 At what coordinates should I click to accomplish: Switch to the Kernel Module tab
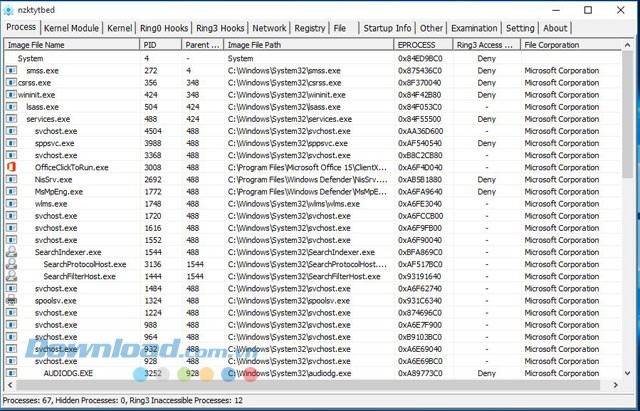(x=71, y=28)
